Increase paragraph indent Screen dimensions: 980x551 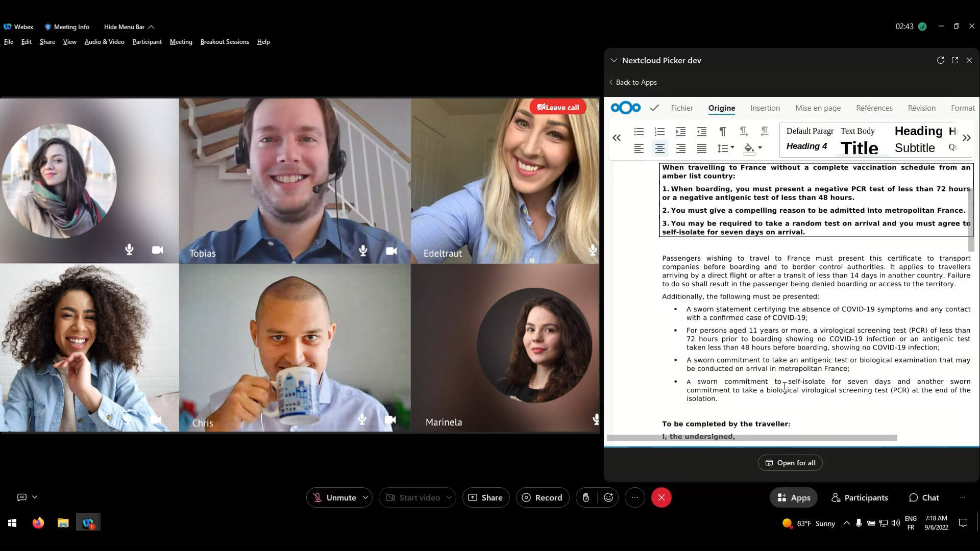tap(680, 131)
